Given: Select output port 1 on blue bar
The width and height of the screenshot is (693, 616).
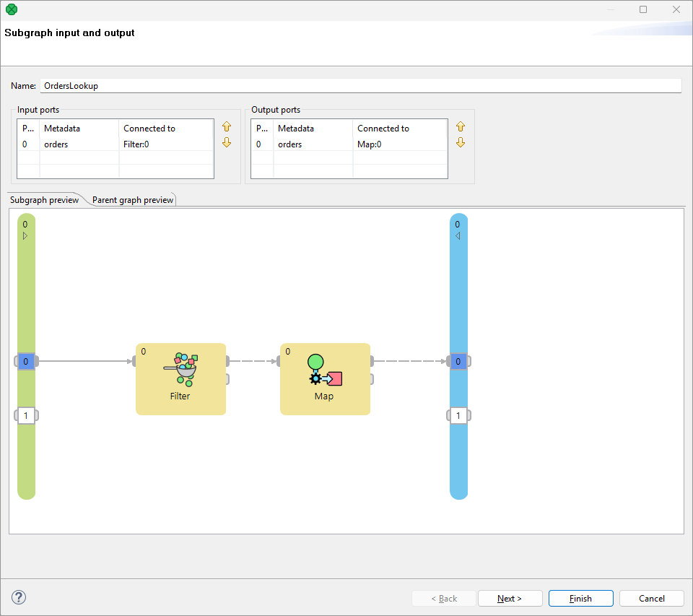Looking at the screenshot, I should [458, 415].
